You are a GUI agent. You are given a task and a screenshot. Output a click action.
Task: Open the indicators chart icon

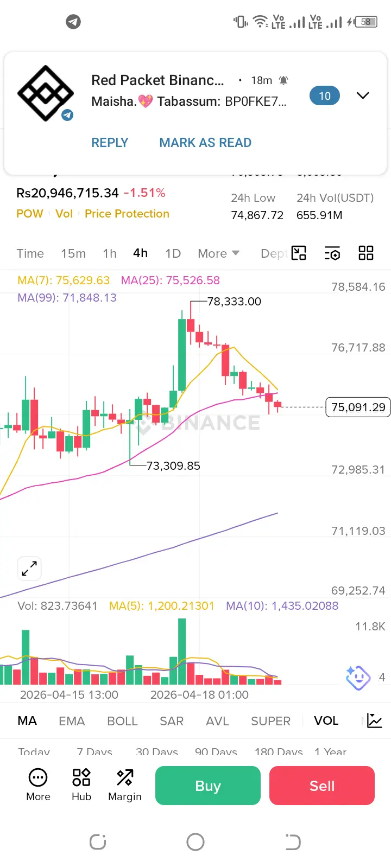tap(375, 720)
